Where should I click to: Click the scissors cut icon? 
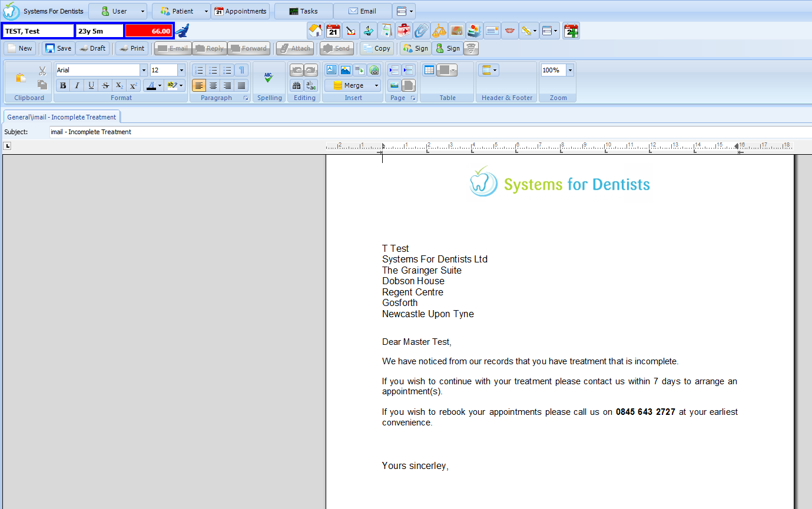[42, 71]
